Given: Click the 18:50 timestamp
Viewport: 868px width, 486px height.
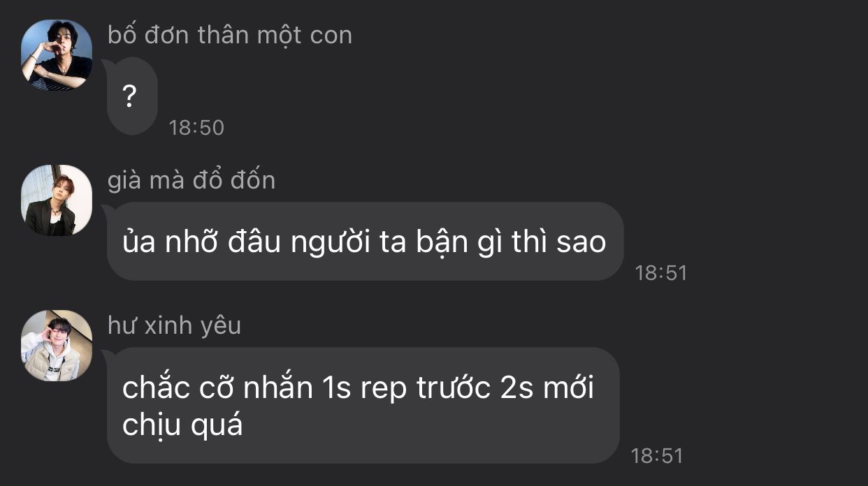Looking at the screenshot, I should [x=196, y=128].
